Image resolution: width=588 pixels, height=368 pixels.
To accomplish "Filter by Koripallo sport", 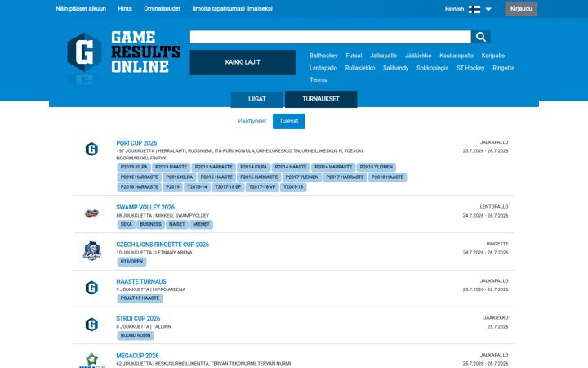I will pyautogui.click(x=493, y=56).
